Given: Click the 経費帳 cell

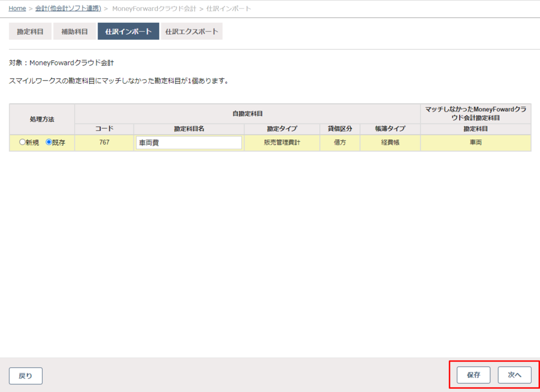Looking at the screenshot, I should pos(390,142).
